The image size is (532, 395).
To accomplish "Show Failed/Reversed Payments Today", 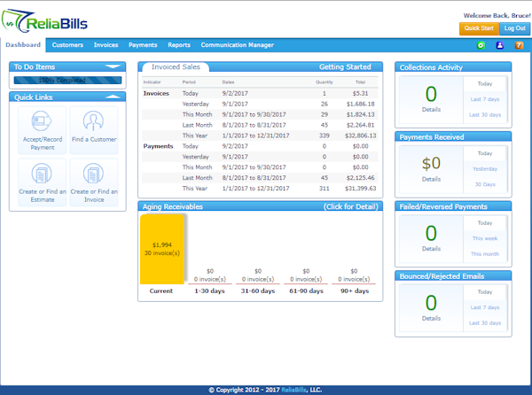I will [485, 223].
